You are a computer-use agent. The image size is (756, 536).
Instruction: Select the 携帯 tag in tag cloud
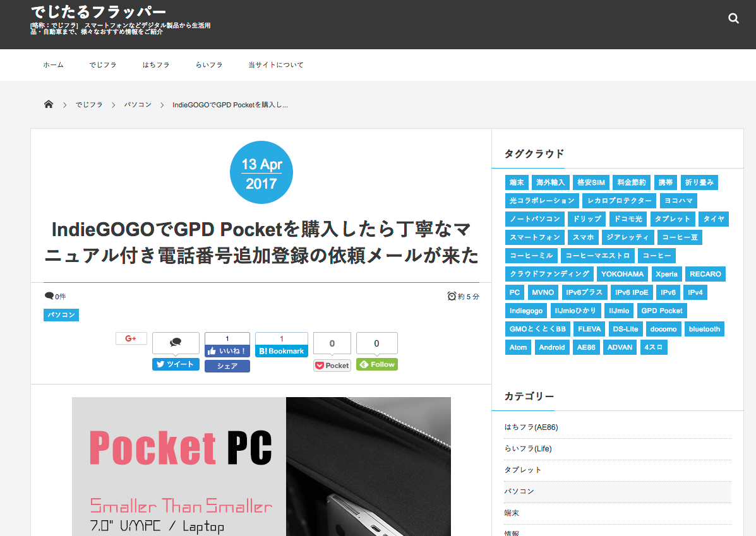coord(665,182)
